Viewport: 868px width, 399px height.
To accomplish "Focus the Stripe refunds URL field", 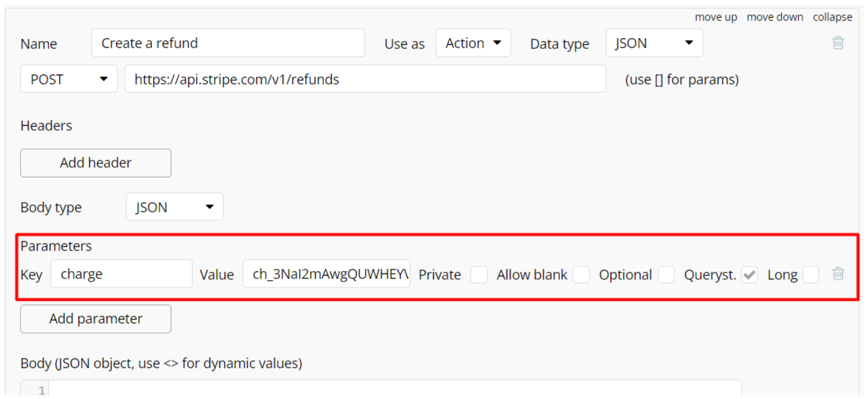I will click(x=365, y=79).
